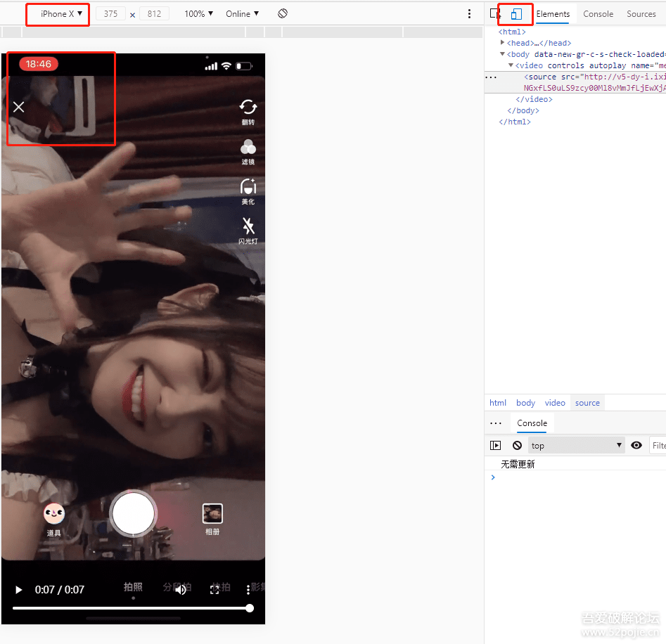
Task: Enter fullscreen on the video player
Action: coord(215,590)
